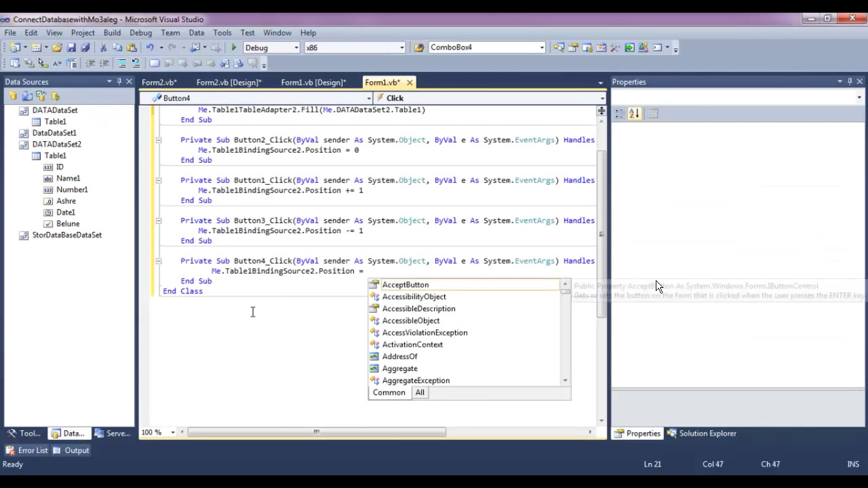Viewport: 868px width, 488px height.
Task: Collapse the Button2_Click sub outline
Action: (159, 140)
